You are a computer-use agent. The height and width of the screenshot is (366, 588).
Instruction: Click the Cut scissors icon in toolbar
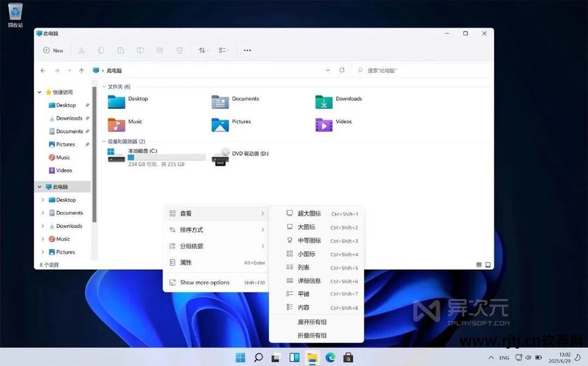[x=82, y=51]
